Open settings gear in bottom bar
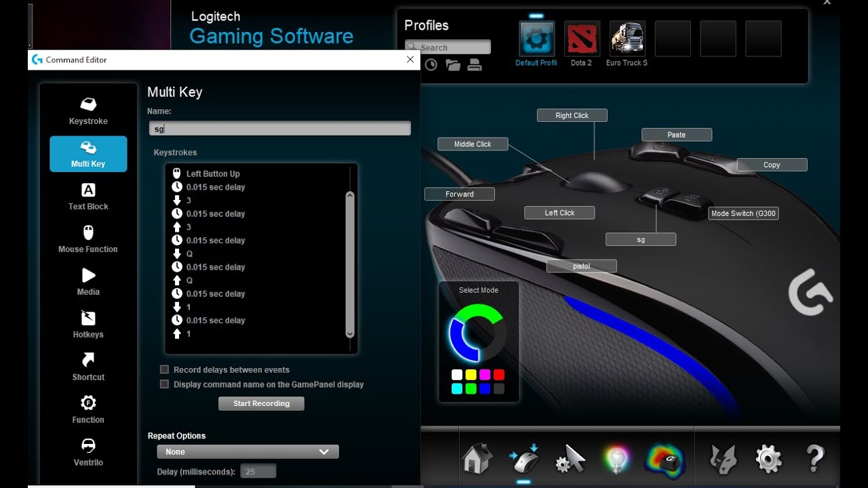 pos(769,460)
